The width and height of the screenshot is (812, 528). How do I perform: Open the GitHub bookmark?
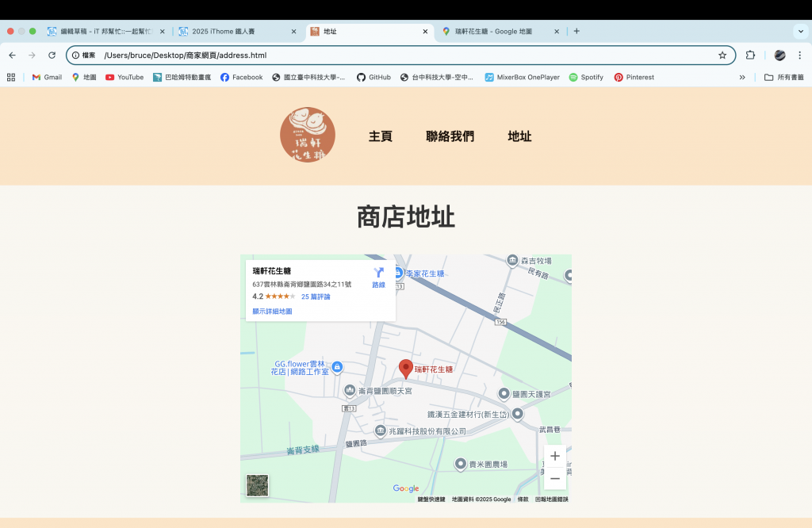pyautogui.click(x=373, y=77)
